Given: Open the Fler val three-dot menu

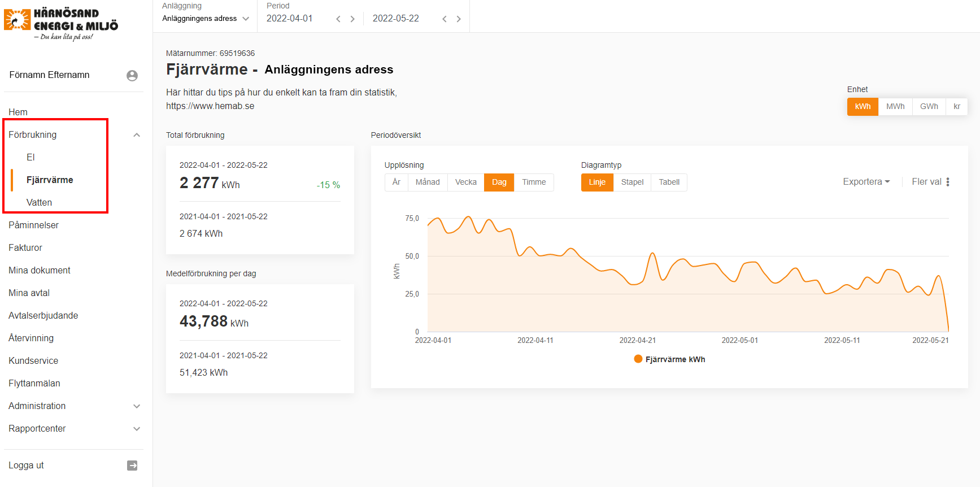Looking at the screenshot, I should point(948,182).
